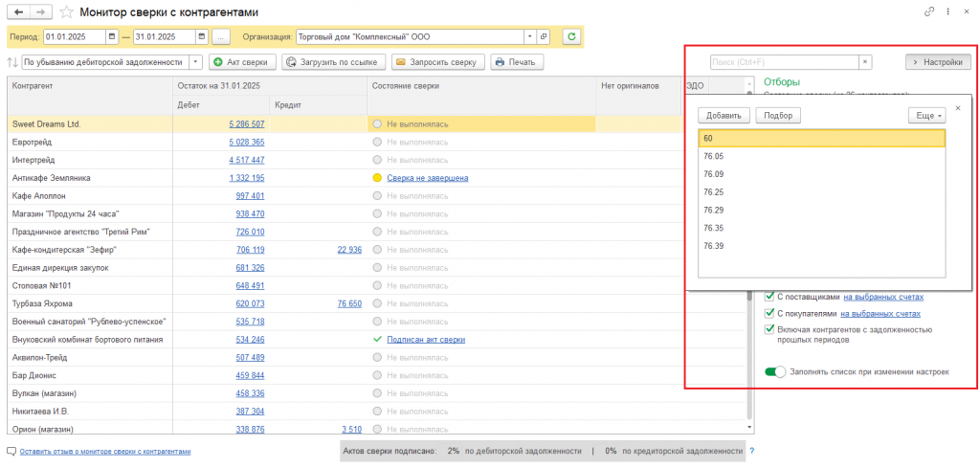Toggle the С покупателями checkbox
This screenshot has width=980, height=468.
tap(769, 314)
